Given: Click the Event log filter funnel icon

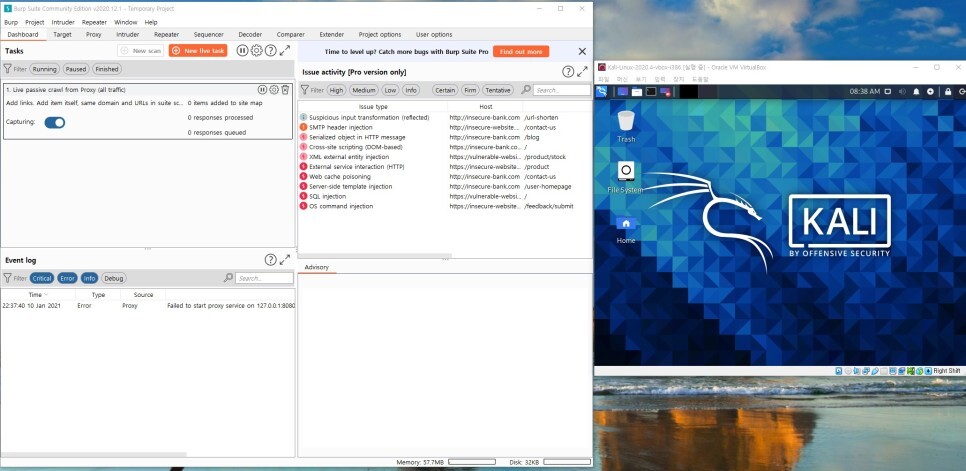Looking at the screenshot, I should (x=7, y=278).
